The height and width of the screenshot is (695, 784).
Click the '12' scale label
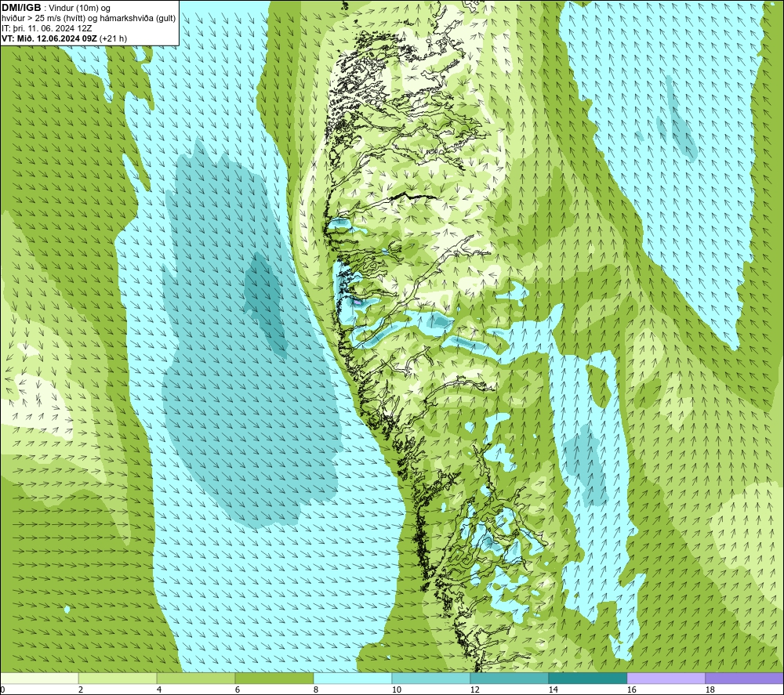click(x=474, y=690)
